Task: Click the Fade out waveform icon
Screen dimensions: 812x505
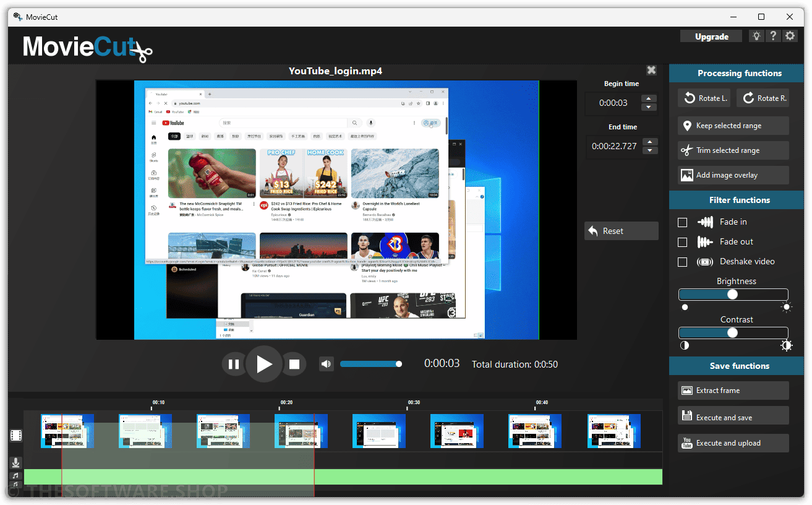Action: 705,242
